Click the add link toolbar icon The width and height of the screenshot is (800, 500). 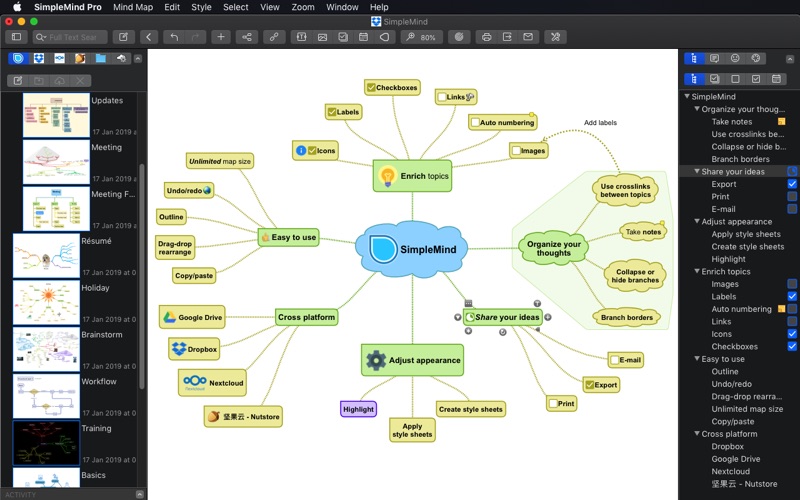pos(273,37)
